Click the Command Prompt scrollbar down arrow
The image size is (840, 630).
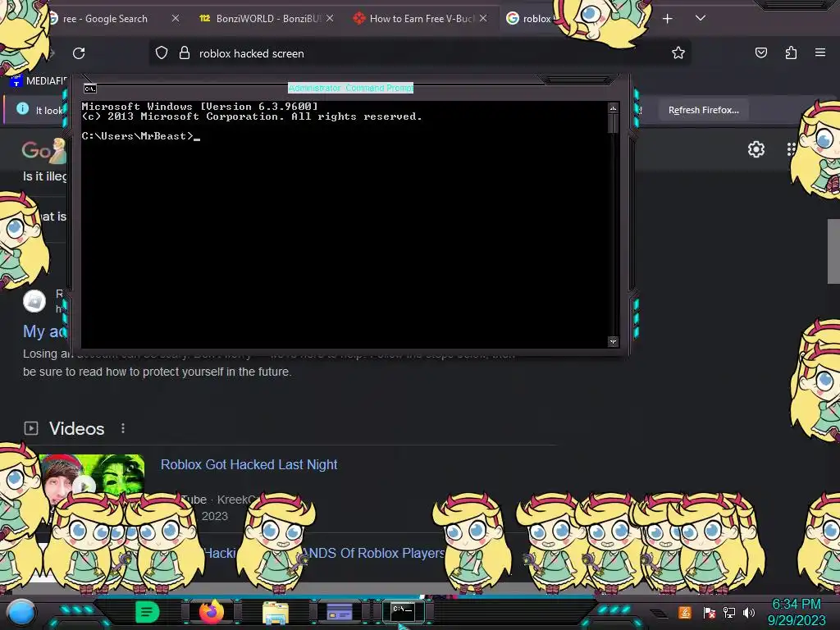click(613, 341)
